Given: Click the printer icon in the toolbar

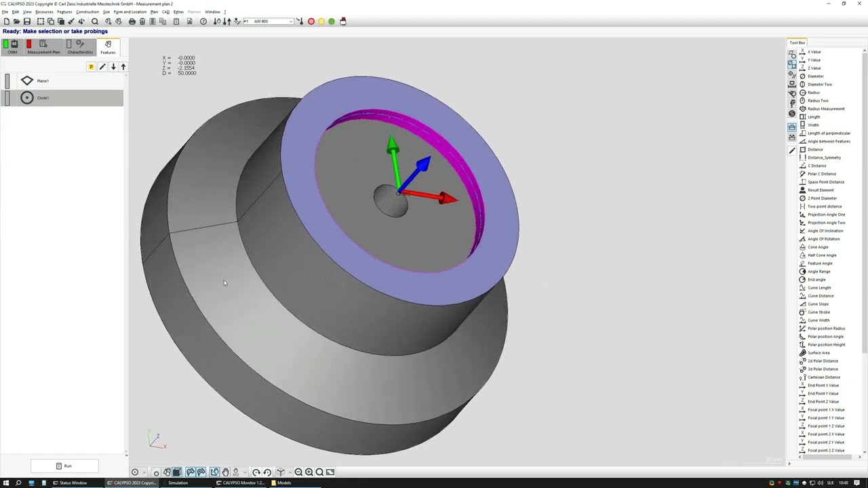Looking at the screenshot, I should point(132,22).
